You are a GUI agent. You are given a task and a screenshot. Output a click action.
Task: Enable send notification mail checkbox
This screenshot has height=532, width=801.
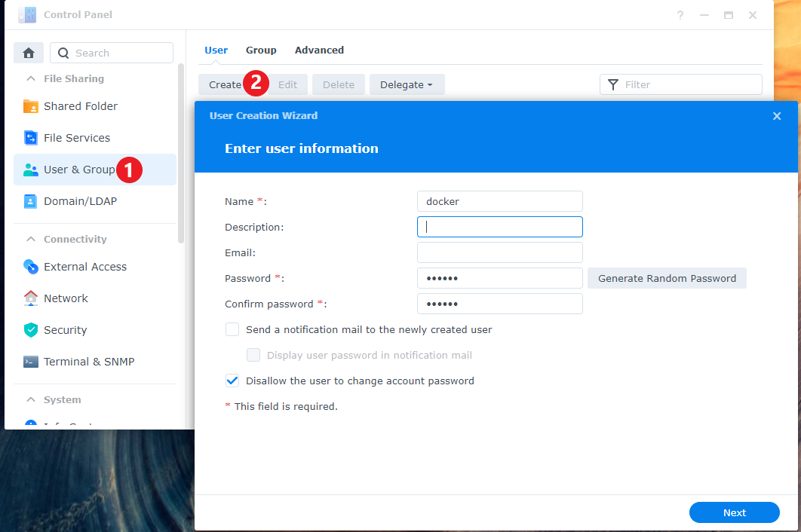[232, 329]
